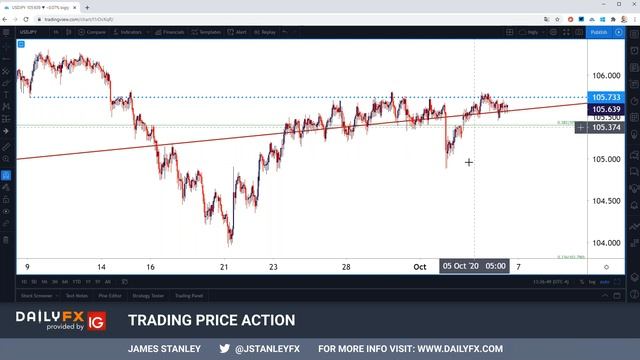Select the YTD date range
The height and width of the screenshot is (360, 640).
(77, 282)
